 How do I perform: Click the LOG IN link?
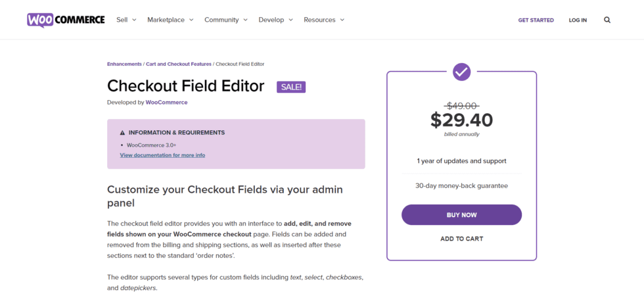[x=578, y=20]
